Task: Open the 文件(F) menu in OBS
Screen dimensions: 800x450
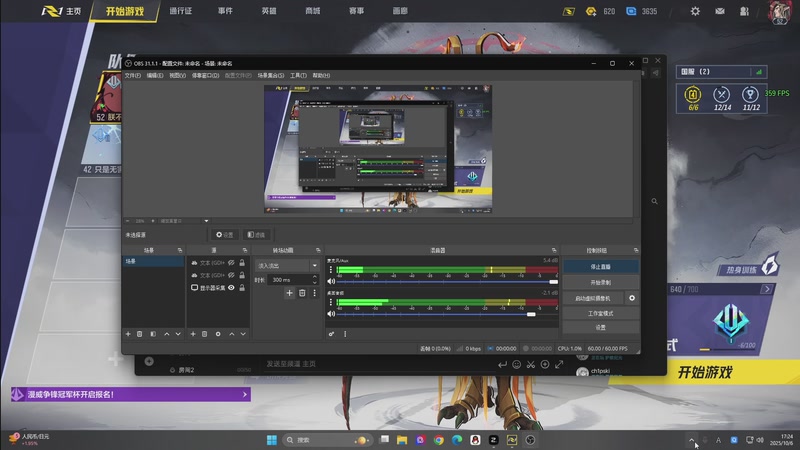Action: click(x=133, y=76)
